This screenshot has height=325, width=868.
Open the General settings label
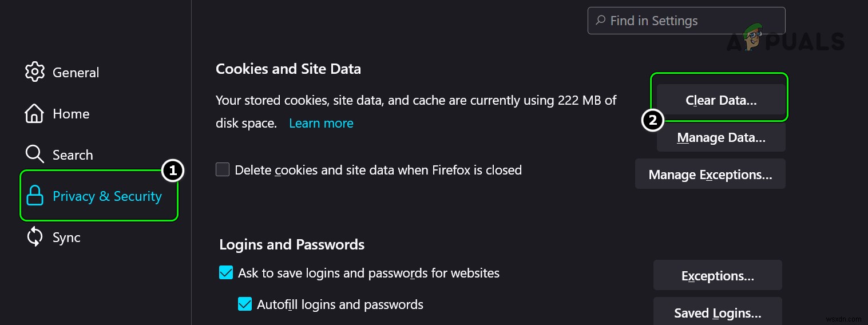(x=76, y=73)
